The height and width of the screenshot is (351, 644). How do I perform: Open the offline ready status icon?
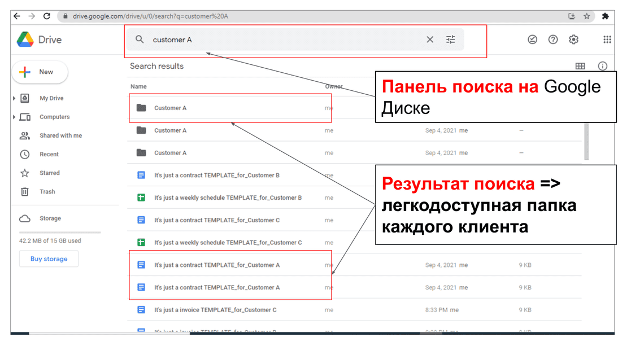pyautogui.click(x=532, y=40)
